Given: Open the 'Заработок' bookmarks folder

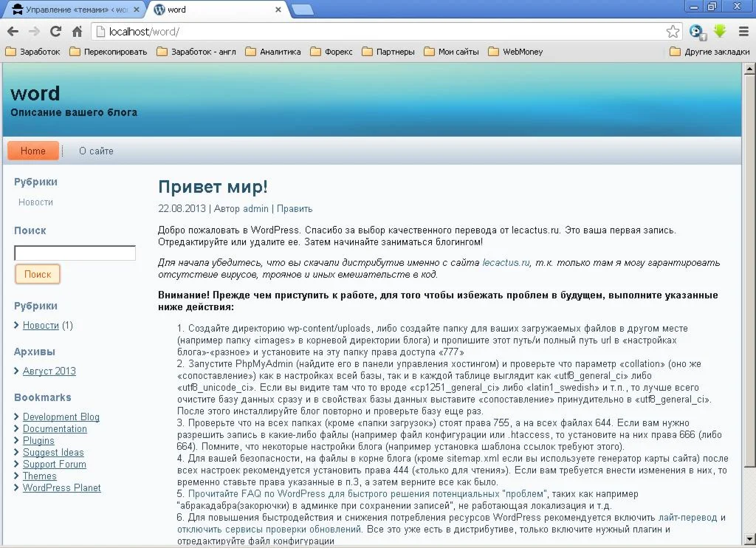Looking at the screenshot, I should pyautogui.click(x=32, y=52).
